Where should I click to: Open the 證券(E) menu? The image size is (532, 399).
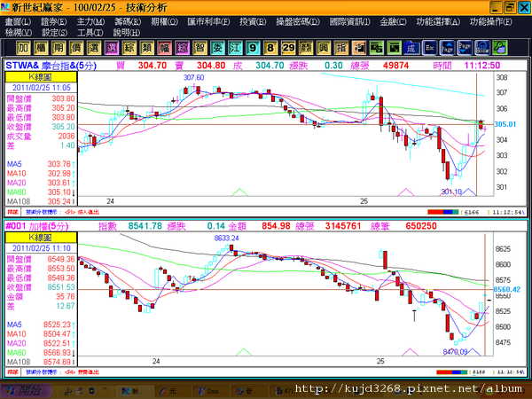[x=54, y=21]
